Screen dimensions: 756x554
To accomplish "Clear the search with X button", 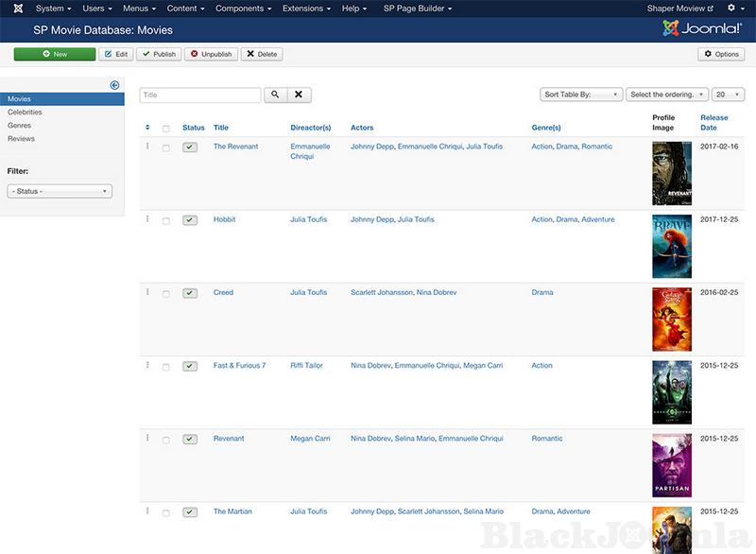I will (x=298, y=95).
